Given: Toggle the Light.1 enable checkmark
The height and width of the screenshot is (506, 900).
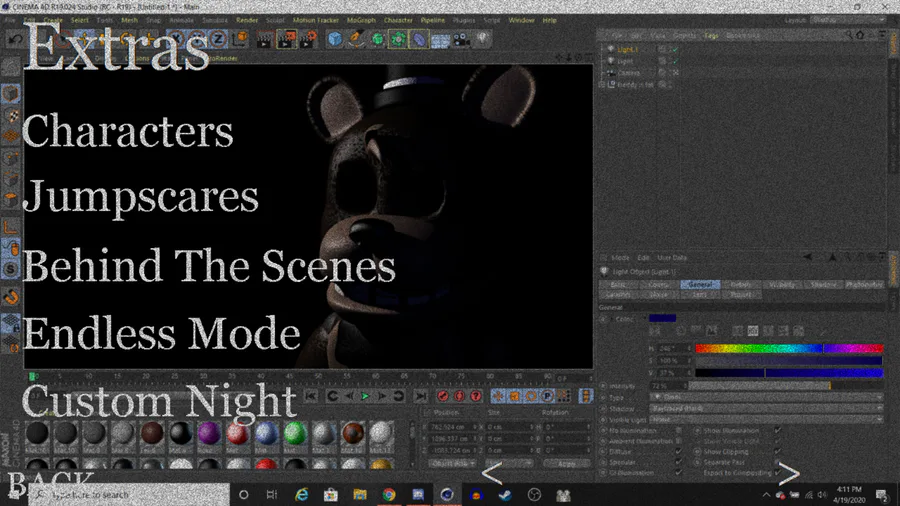Looking at the screenshot, I should [676, 50].
